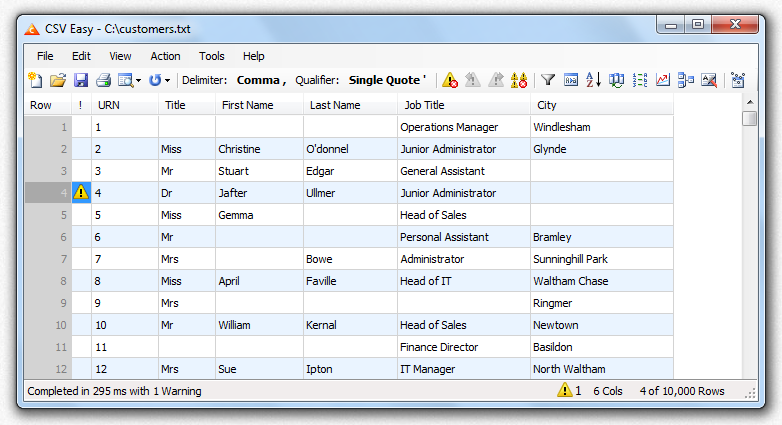Save the file using the floppy disk icon
The height and width of the screenshot is (425, 782).
coord(81,80)
